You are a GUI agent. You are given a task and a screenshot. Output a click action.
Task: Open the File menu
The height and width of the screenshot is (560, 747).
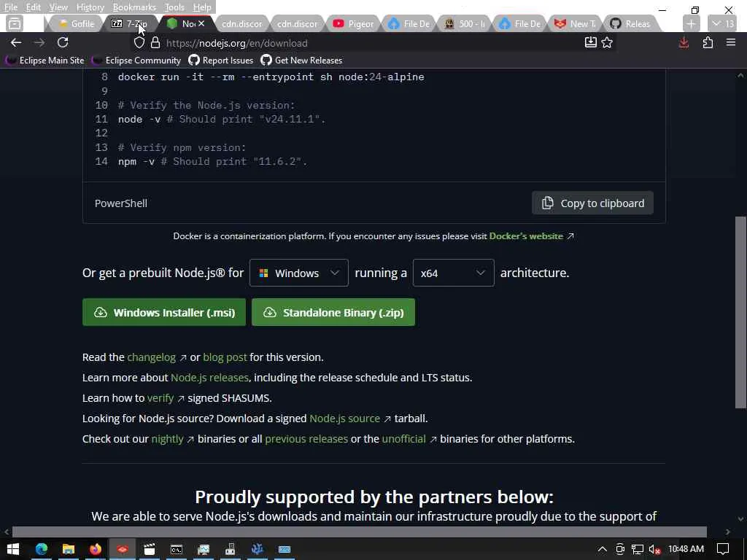click(x=10, y=7)
